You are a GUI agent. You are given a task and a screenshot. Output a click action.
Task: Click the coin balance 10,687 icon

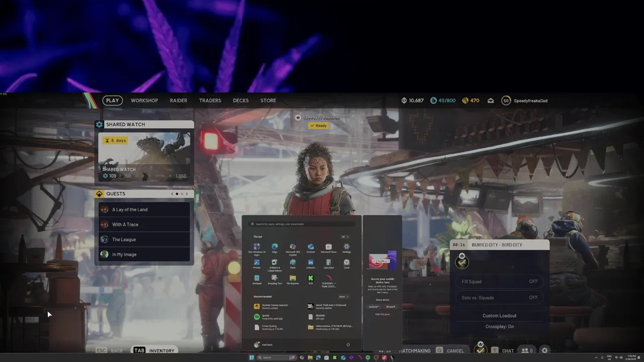(404, 101)
